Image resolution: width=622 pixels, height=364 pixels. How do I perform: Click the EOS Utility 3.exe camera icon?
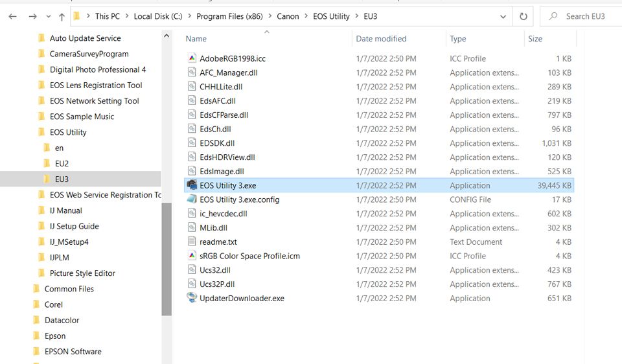(192, 185)
